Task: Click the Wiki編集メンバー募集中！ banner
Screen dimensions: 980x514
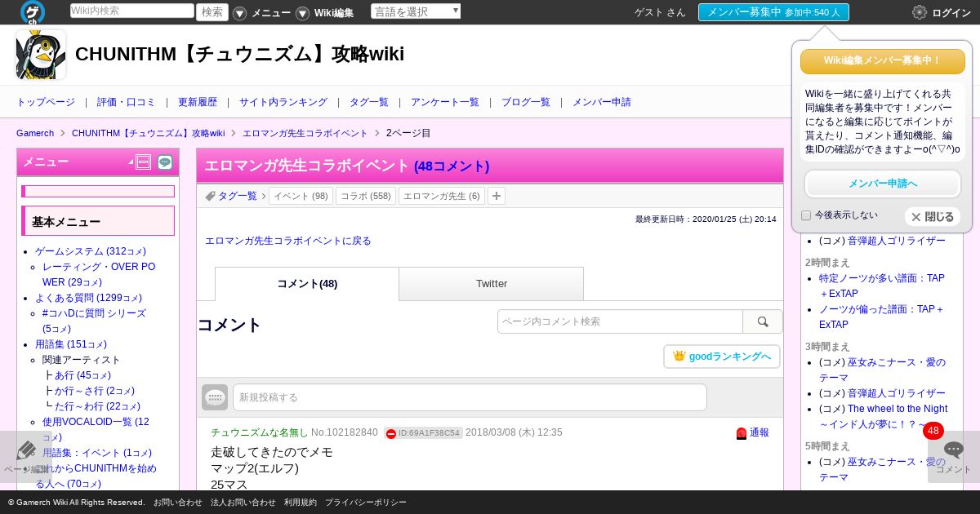Action: coord(883,61)
